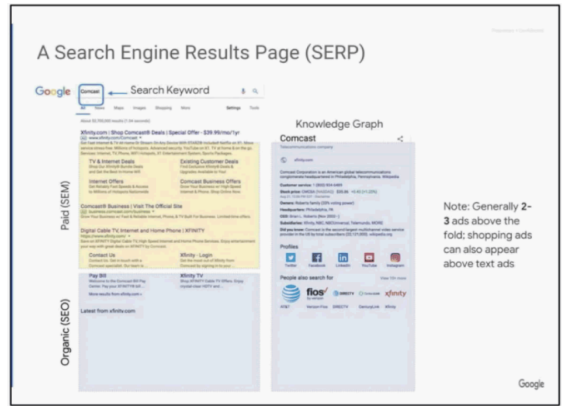Switch to the Shopping tab
Viewport: 567px width, 406px height.
163,108
